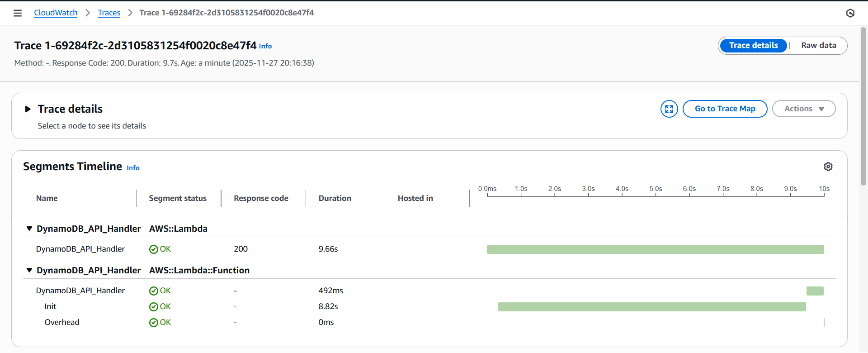Click the fullscreen expand icon button
The height and width of the screenshot is (353, 868).
click(669, 109)
